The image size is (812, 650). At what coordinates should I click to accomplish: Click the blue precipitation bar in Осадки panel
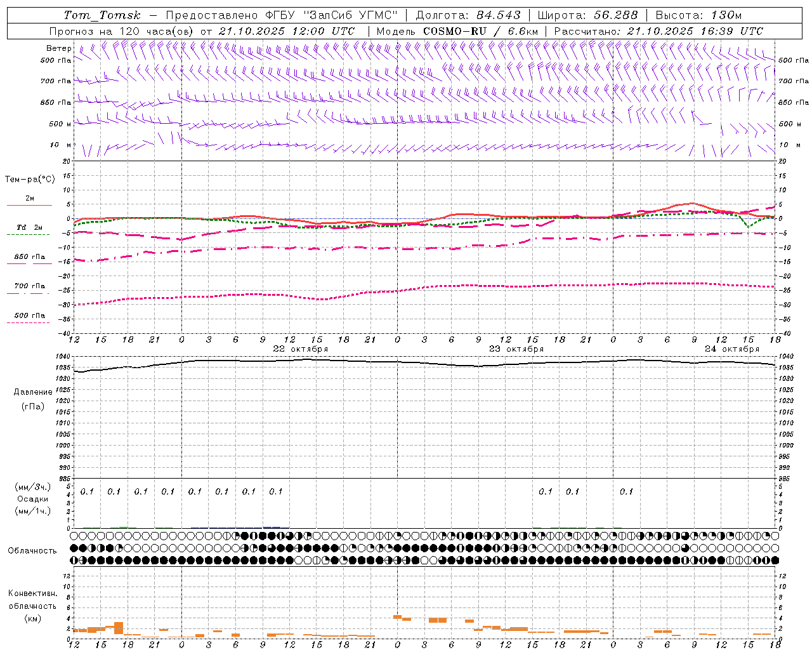pyautogui.click(x=272, y=527)
